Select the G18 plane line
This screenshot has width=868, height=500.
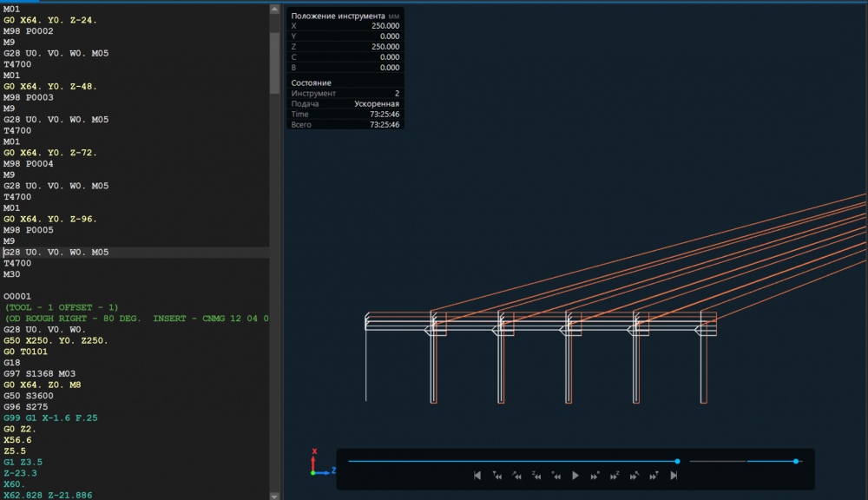pos(12,363)
